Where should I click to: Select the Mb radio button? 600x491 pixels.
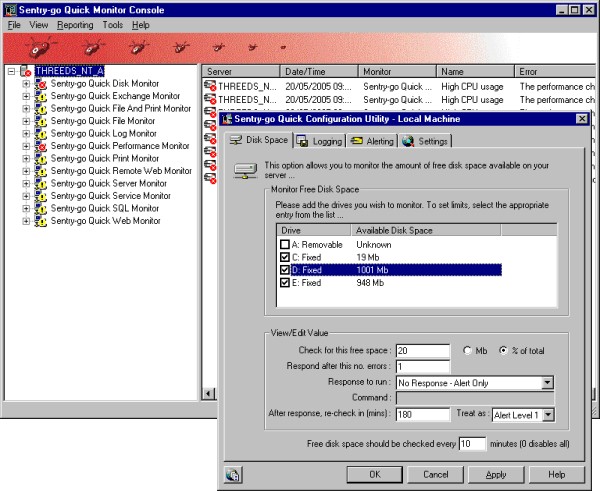(467, 351)
